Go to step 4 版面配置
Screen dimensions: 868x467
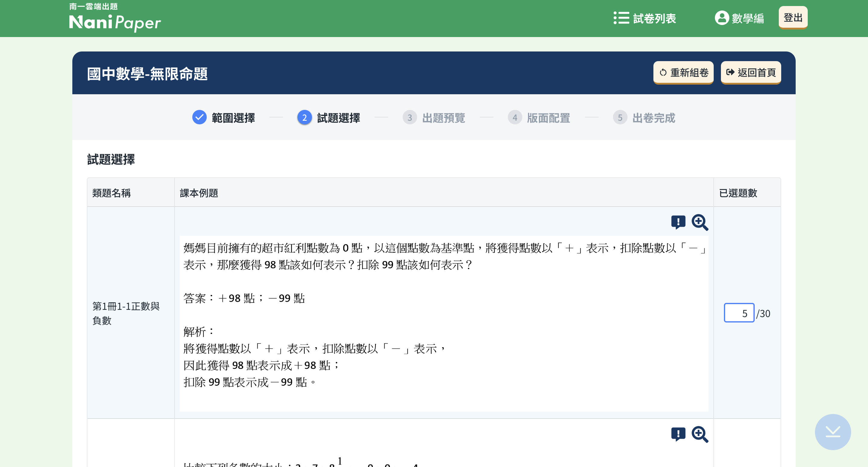[539, 117]
